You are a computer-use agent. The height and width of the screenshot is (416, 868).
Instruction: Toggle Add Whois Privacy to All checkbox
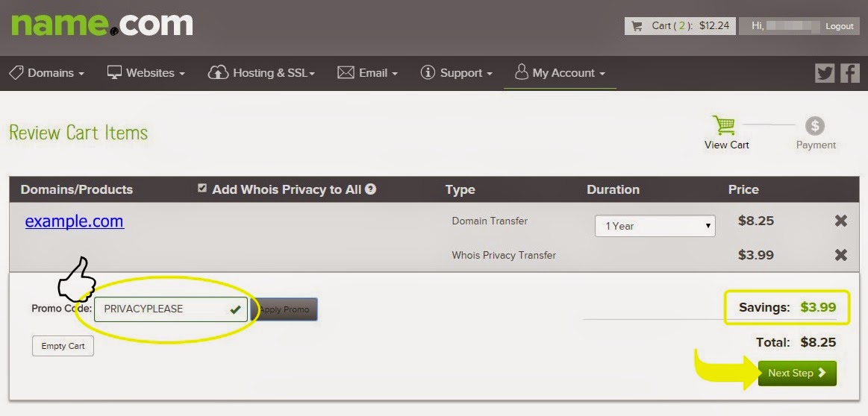tap(202, 189)
